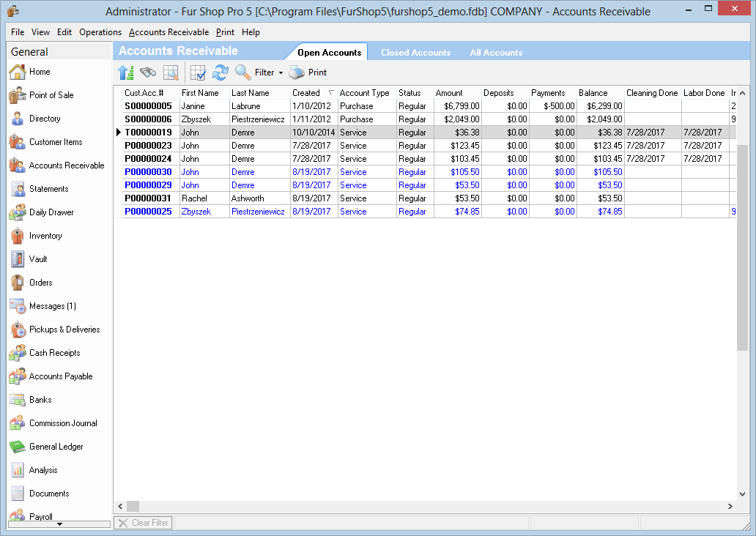Open Point of Sale from sidebar

[x=51, y=95]
